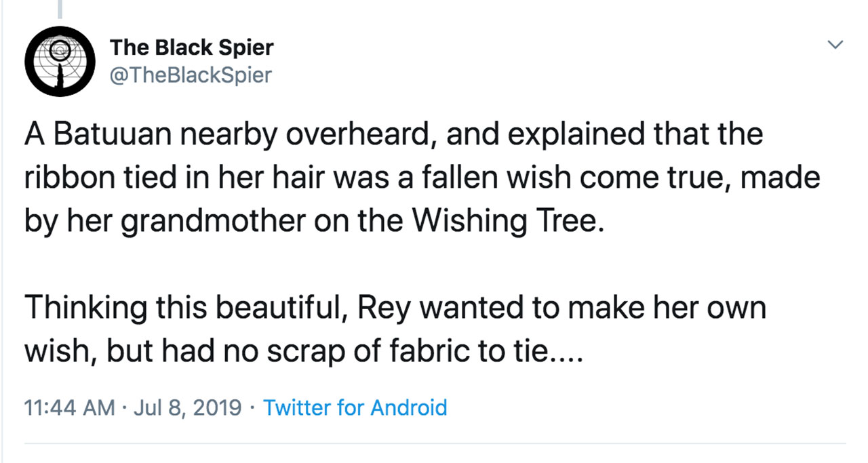Click the @TheBlackSpier handle
Image resolution: width=868 pixels, height=463 pixels.
191,75
